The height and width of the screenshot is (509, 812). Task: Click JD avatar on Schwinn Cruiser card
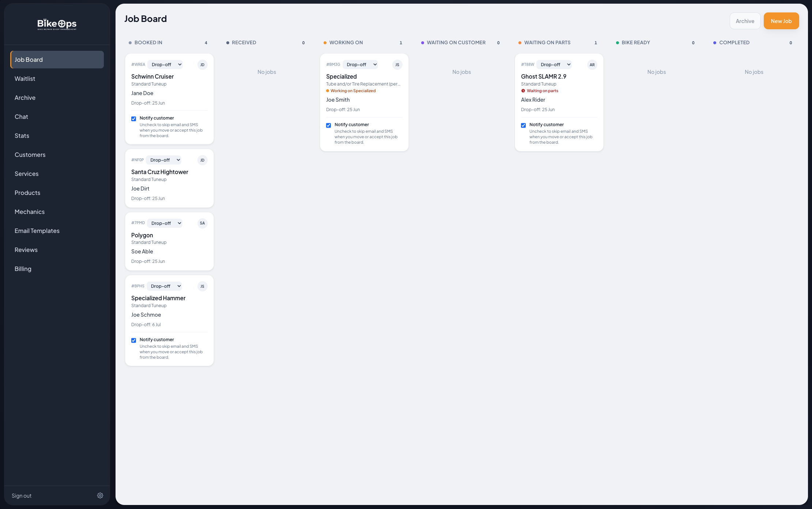coord(202,65)
